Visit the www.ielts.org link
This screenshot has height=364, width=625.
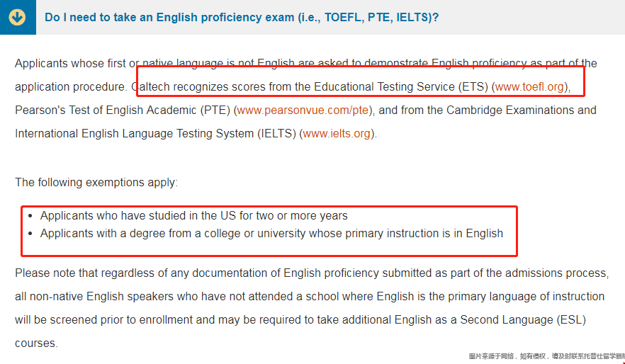click(337, 133)
